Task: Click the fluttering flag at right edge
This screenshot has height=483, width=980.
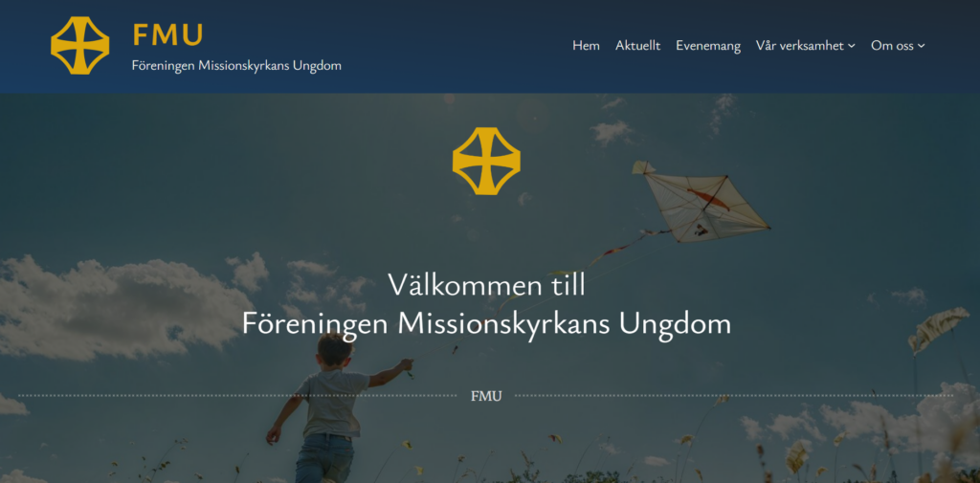Action: tap(938, 328)
